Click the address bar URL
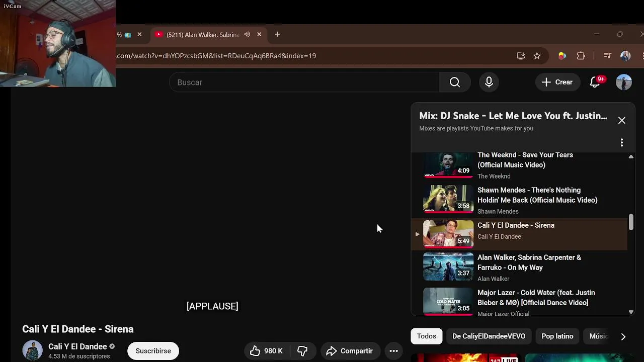 (x=216, y=56)
